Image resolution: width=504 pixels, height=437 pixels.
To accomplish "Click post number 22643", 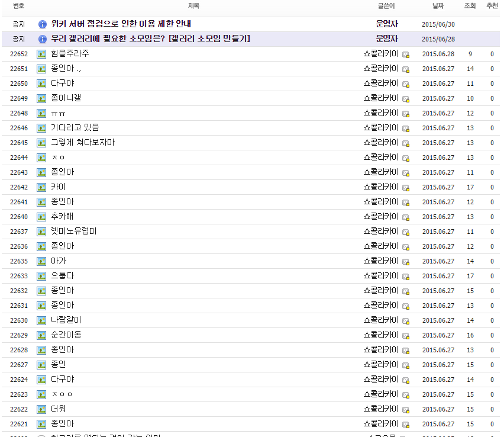I will pos(19,172).
